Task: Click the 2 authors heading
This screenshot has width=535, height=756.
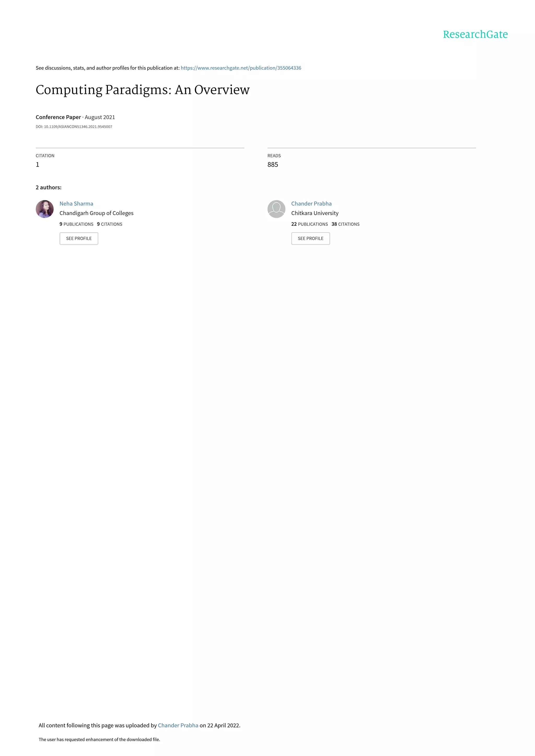Action: 48,188
